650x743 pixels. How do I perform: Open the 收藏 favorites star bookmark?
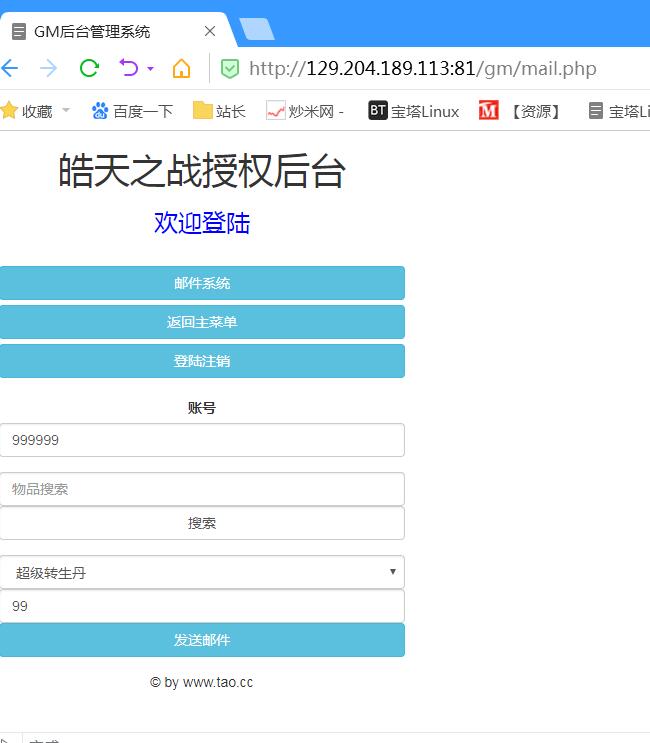point(27,111)
